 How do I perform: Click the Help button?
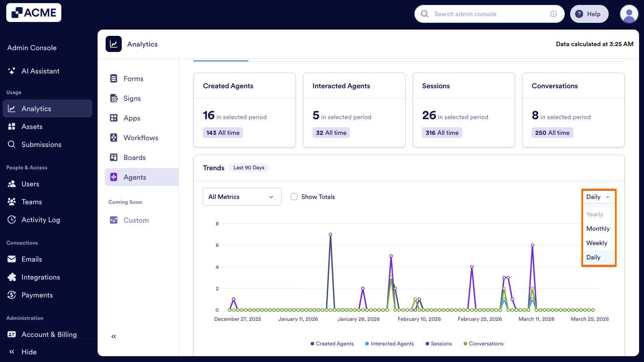point(589,14)
